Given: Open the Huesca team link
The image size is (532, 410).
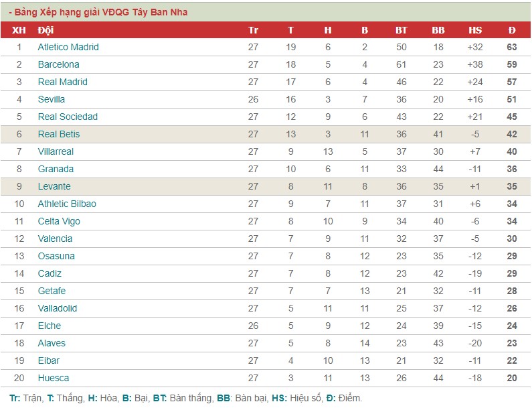Looking at the screenshot, I should 54,378.
